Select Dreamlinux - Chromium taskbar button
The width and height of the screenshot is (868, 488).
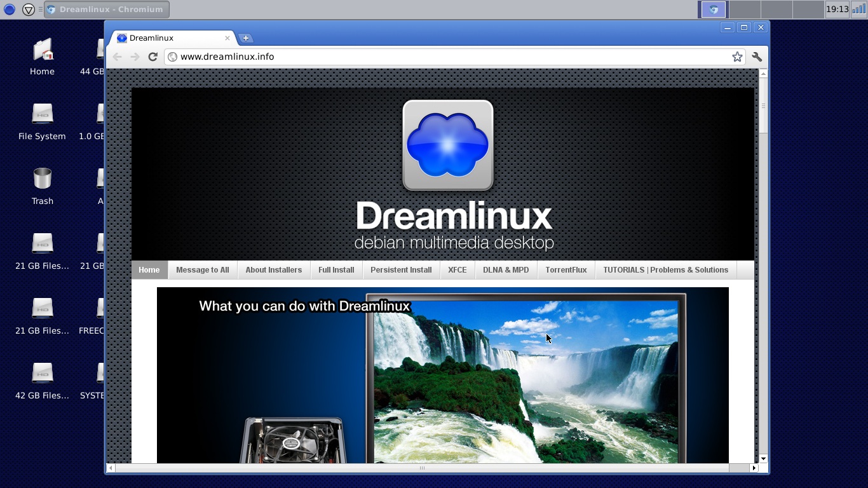point(107,10)
